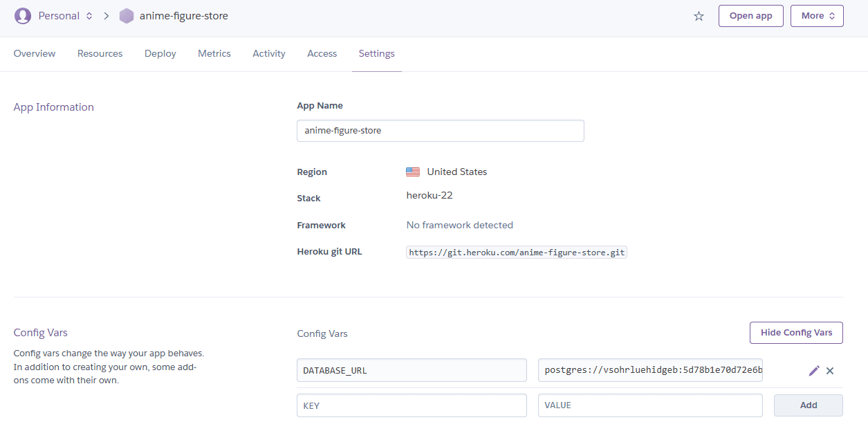Viewport: 868px width, 440px height.
Task: Click the United States region text
Action: click(x=457, y=172)
